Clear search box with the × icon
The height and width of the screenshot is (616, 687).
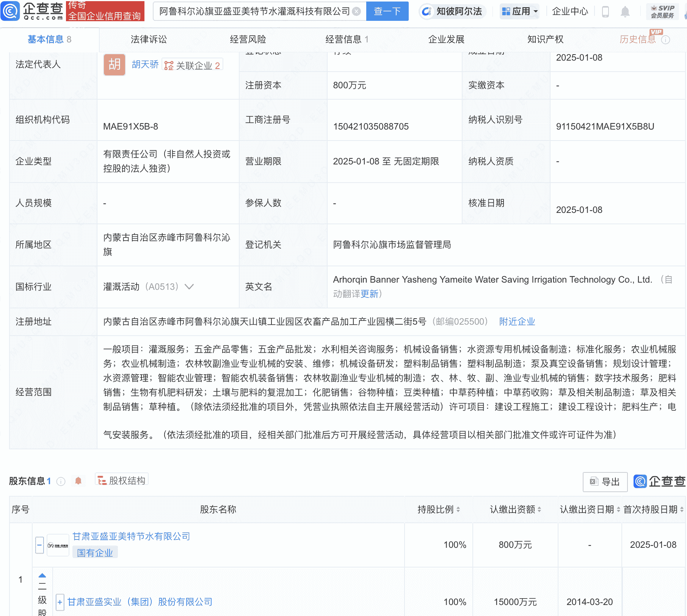click(x=356, y=11)
